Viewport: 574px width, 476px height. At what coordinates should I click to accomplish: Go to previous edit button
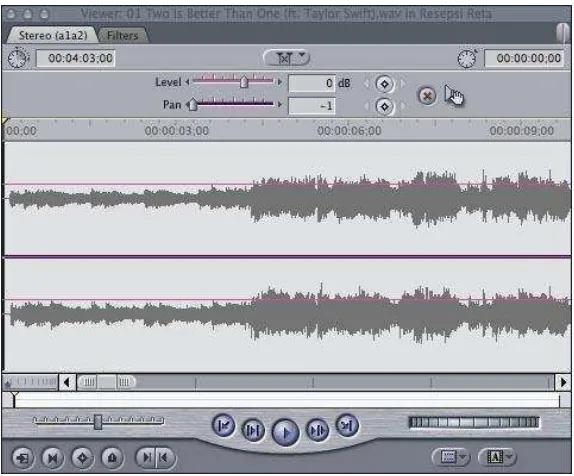[224, 425]
